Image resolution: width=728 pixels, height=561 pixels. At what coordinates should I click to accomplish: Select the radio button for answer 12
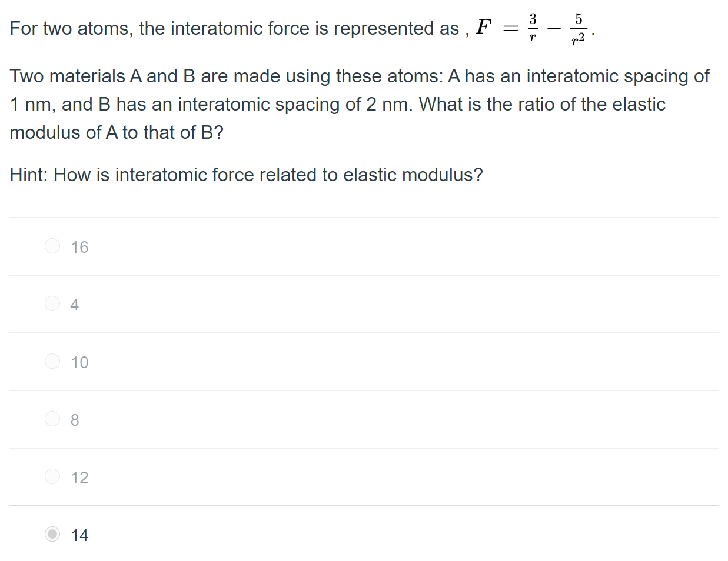pos(52,476)
